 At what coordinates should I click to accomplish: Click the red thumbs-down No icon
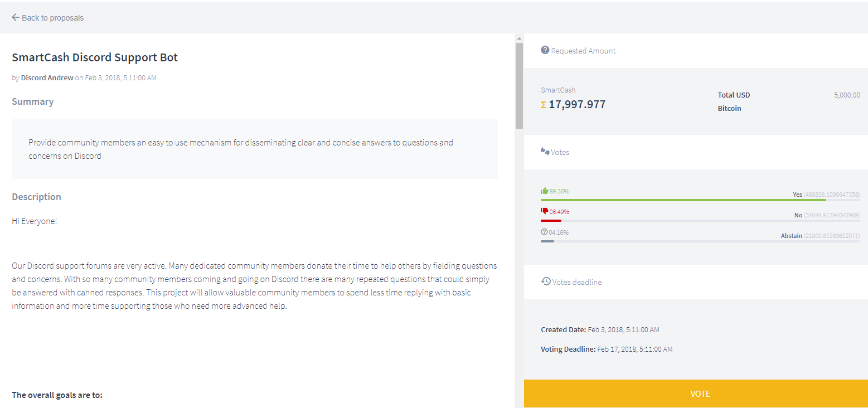pos(545,211)
